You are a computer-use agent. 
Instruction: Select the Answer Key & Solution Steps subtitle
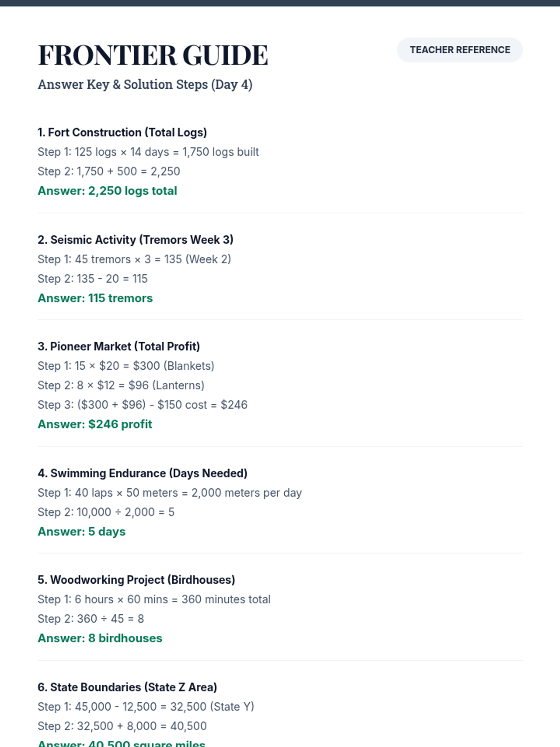[x=145, y=85]
